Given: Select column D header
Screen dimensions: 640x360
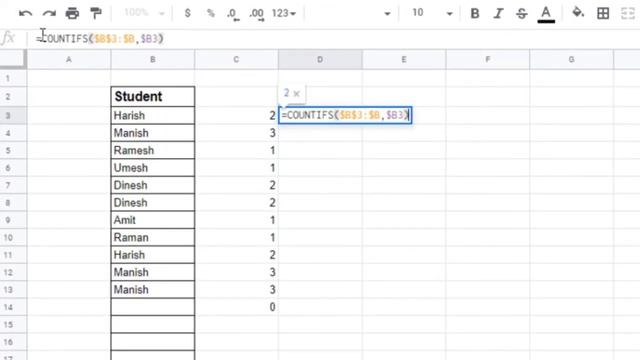Looking at the screenshot, I should (320, 60).
